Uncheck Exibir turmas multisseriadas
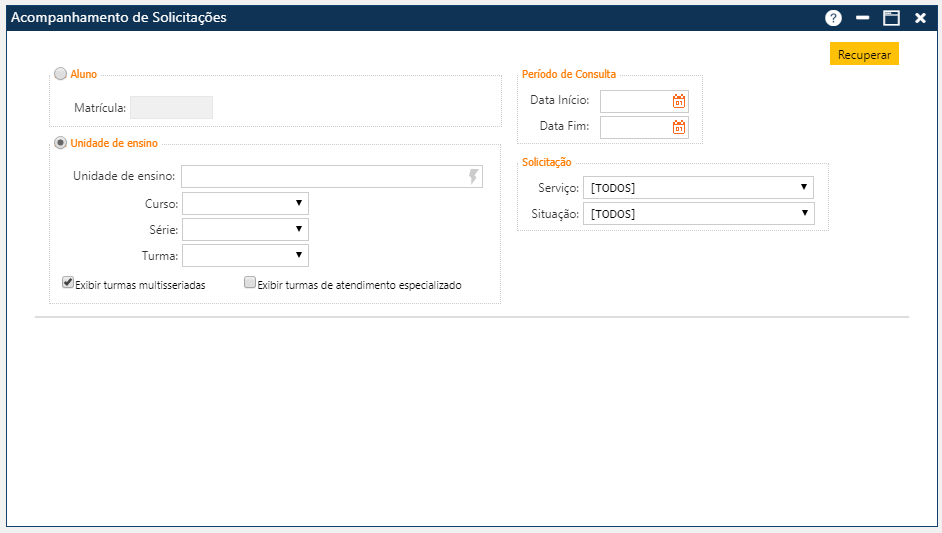The width and height of the screenshot is (942, 533). (x=68, y=283)
